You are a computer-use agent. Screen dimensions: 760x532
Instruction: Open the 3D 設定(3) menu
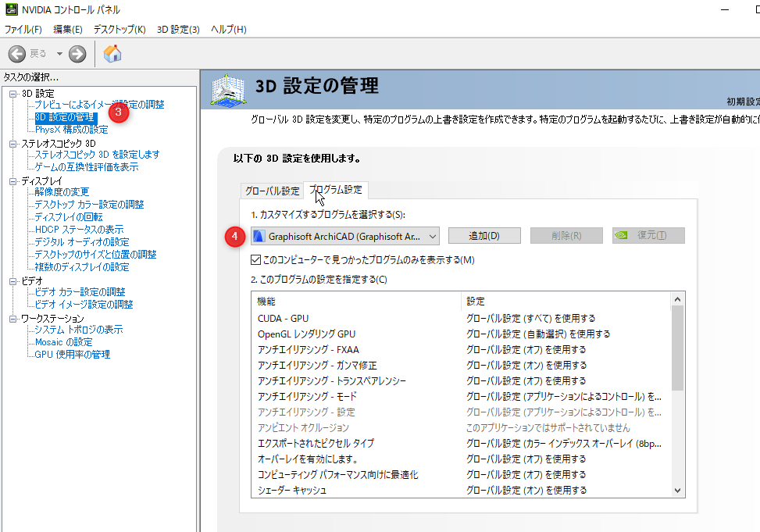click(x=178, y=30)
